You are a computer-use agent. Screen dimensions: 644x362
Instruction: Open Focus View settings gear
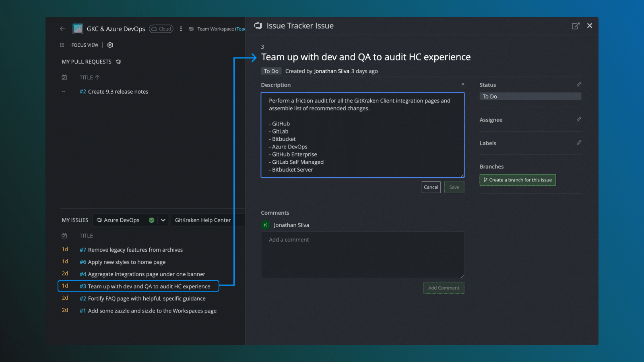point(110,45)
